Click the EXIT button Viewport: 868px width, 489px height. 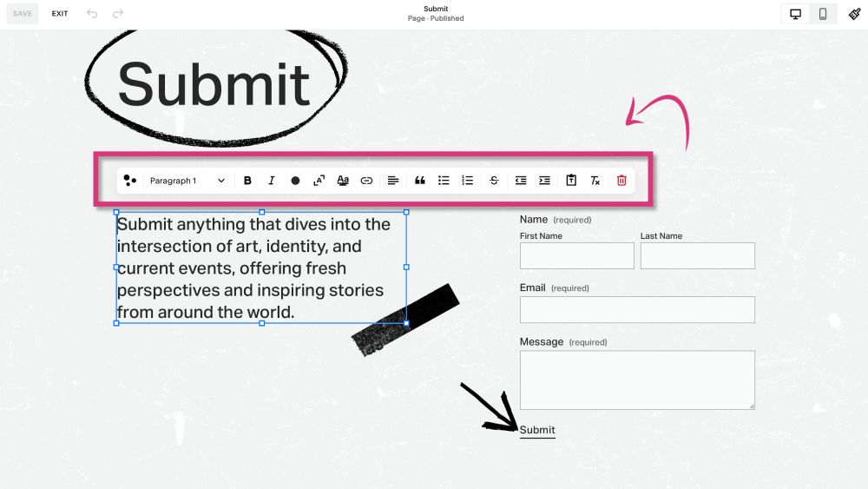point(60,14)
